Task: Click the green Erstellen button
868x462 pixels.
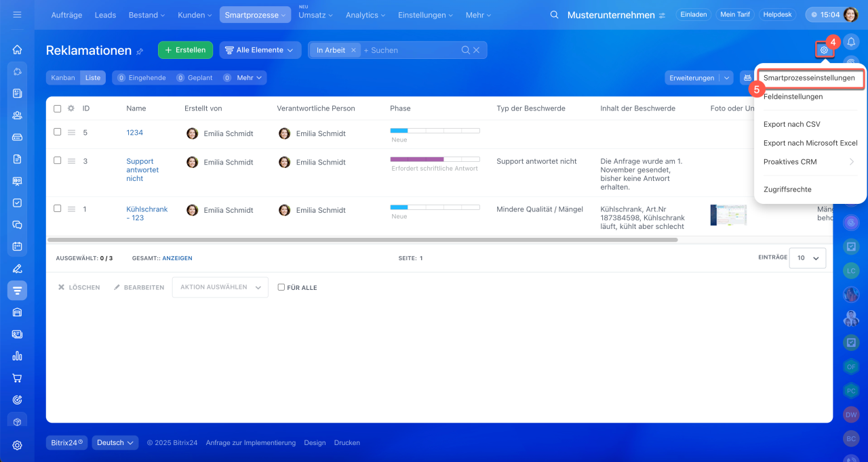Action: (185, 50)
